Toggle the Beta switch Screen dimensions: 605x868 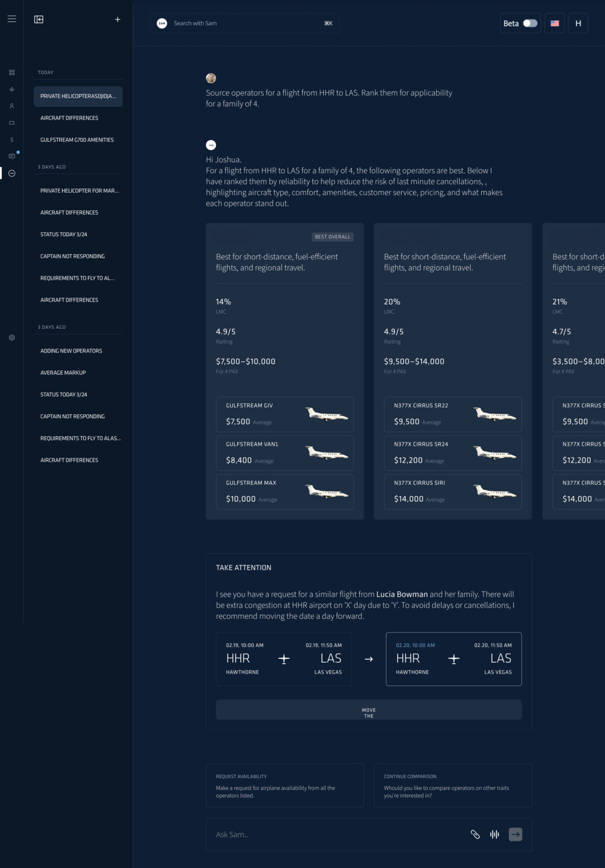530,23
